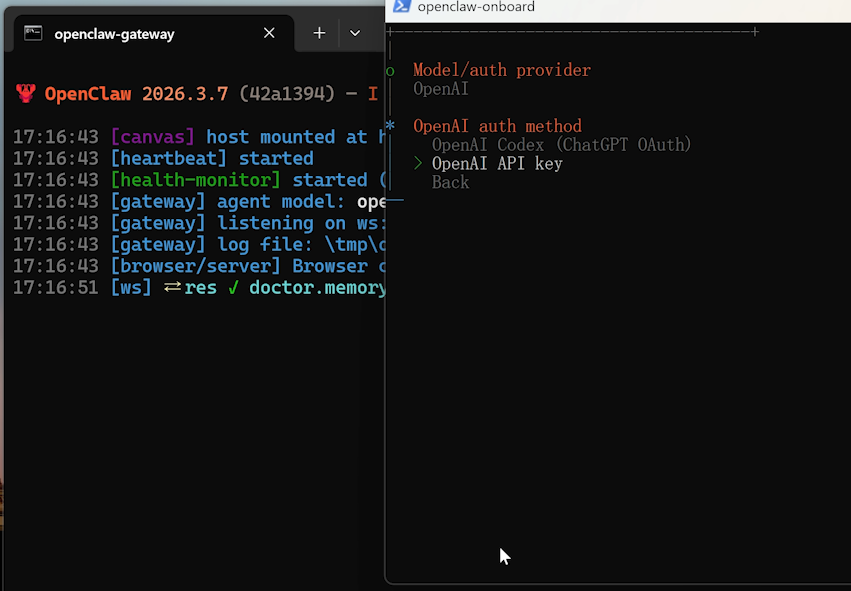Open a new terminal tab with plus

point(319,33)
